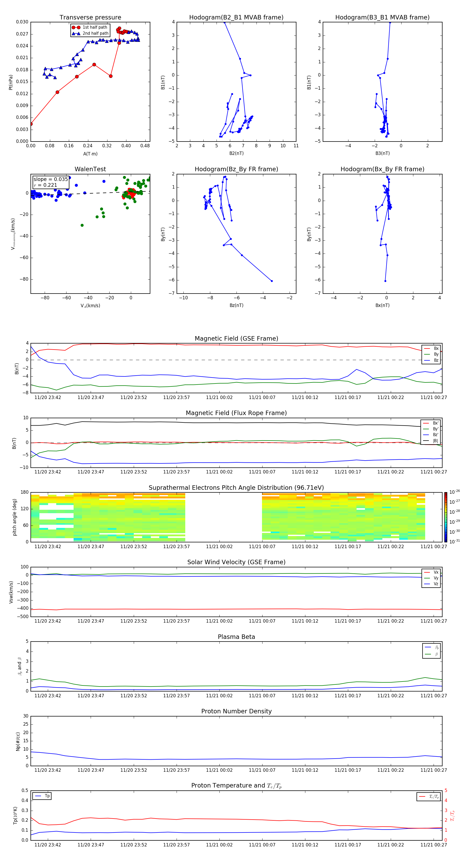The width and height of the screenshot is (473, 868).
Task: Click the "Hodogram(B2_B1 MVAB frame)" title
Action: coord(236,18)
